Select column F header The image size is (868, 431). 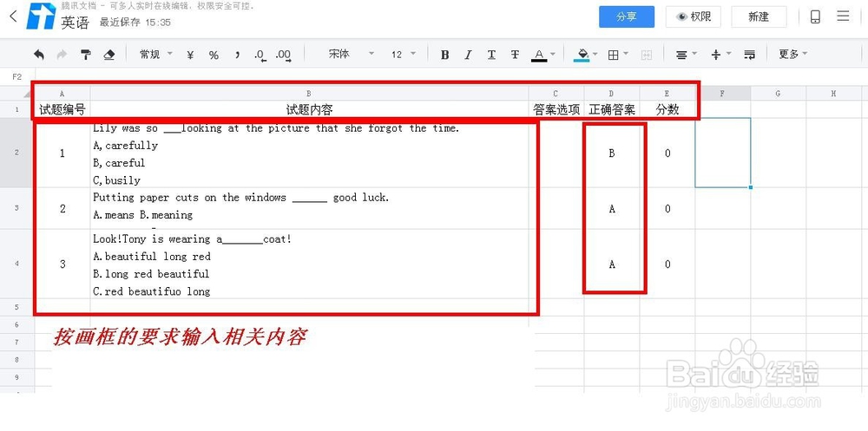pos(722,94)
